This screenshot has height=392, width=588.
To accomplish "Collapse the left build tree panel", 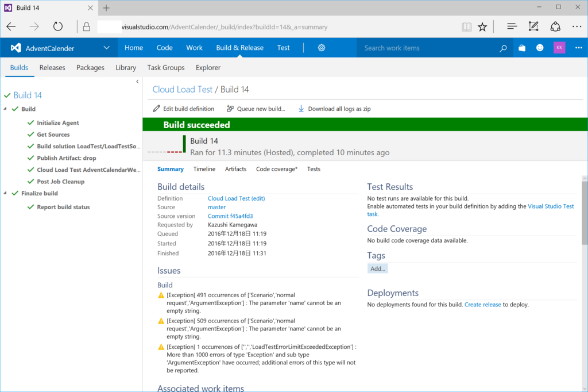I will pos(137,82).
